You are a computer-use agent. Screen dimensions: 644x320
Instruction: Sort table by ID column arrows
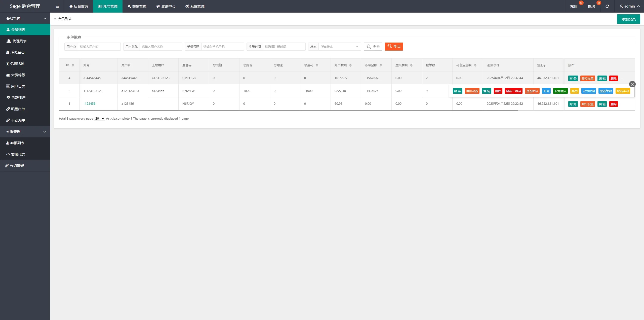[73, 65]
